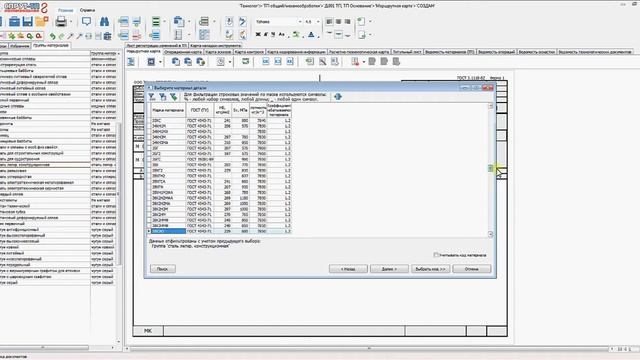This screenshot has width=640, height=360.
Task: Click the left align icon in the font toolbar
Action: [329, 22]
